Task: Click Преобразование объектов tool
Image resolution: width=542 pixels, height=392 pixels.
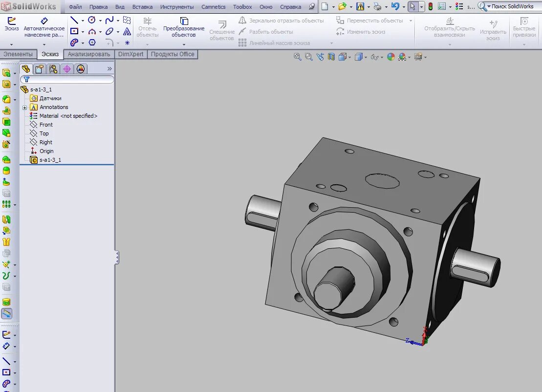Action: [x=184, y=27]
